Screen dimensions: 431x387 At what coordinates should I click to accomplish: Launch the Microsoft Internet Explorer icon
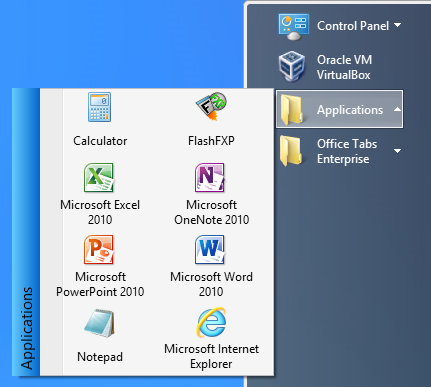coord(211,322)
